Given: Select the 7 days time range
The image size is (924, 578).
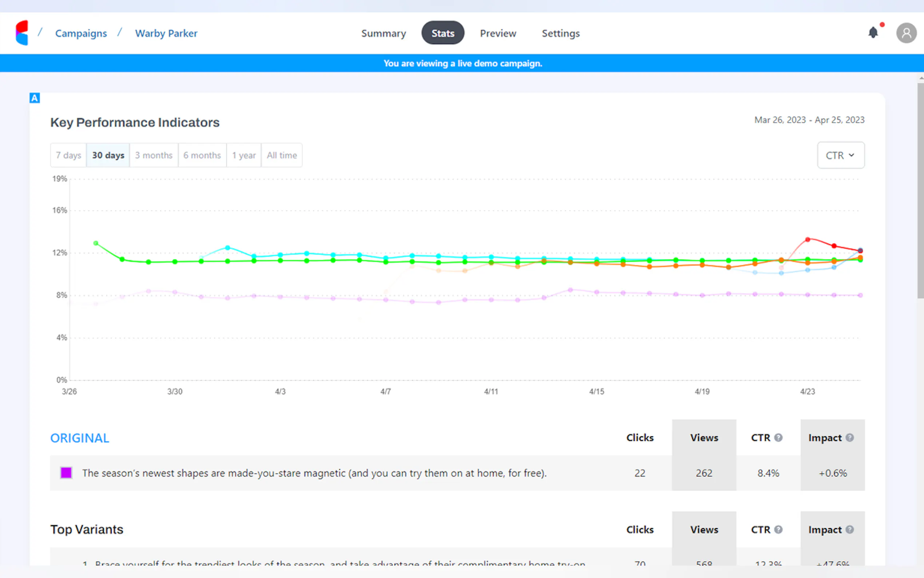Looking at the screenshot, I should (68, 155).
